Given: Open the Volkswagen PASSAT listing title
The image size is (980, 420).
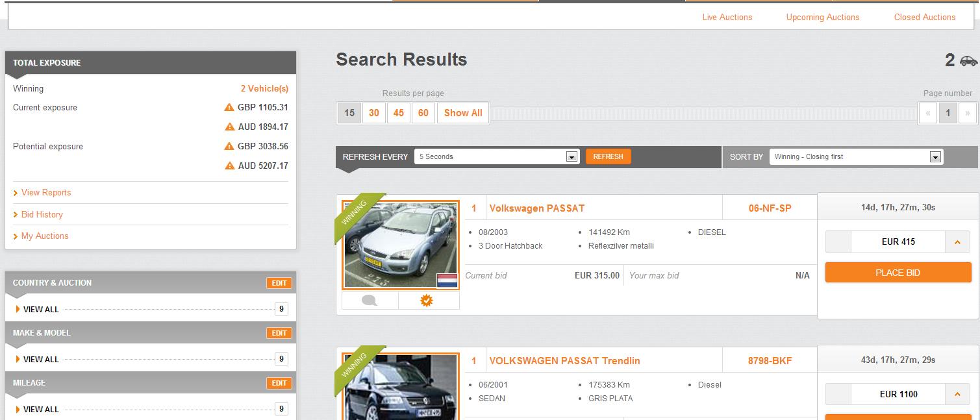Looking at the screenshot, I should (x=537, y=208).
